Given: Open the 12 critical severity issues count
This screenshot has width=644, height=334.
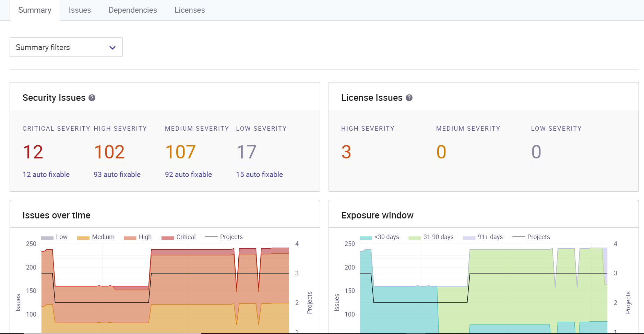Looking at the screenshot, I should pos(33,152).
